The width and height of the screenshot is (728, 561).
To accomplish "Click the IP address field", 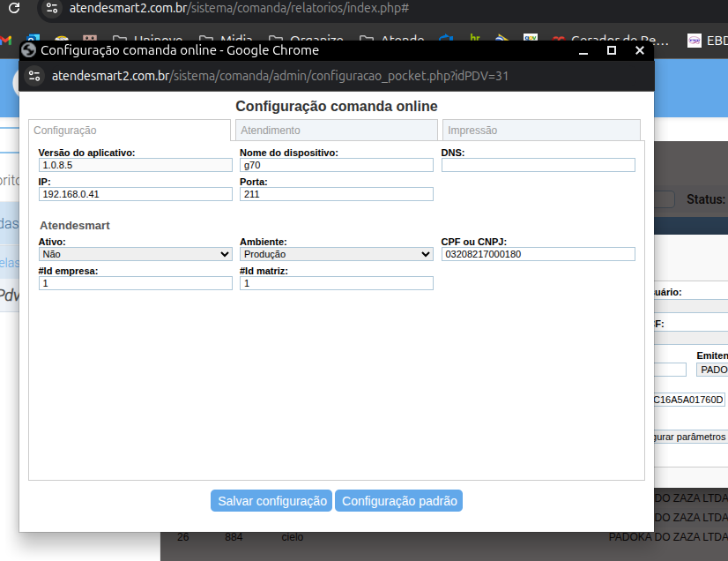I will pos(136,194).
